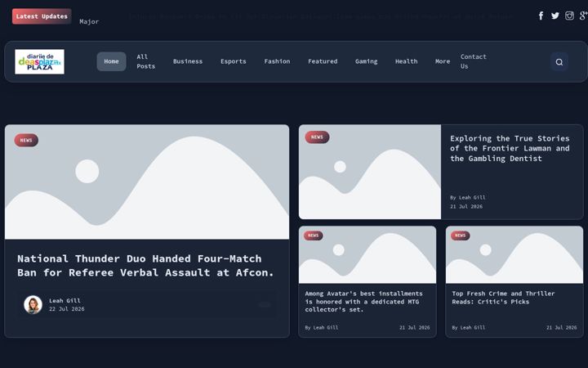The height and width of the screenshot is (368, 588).
Task: Click NEWS badge on Crime and Thriller article
Action: 460,236
